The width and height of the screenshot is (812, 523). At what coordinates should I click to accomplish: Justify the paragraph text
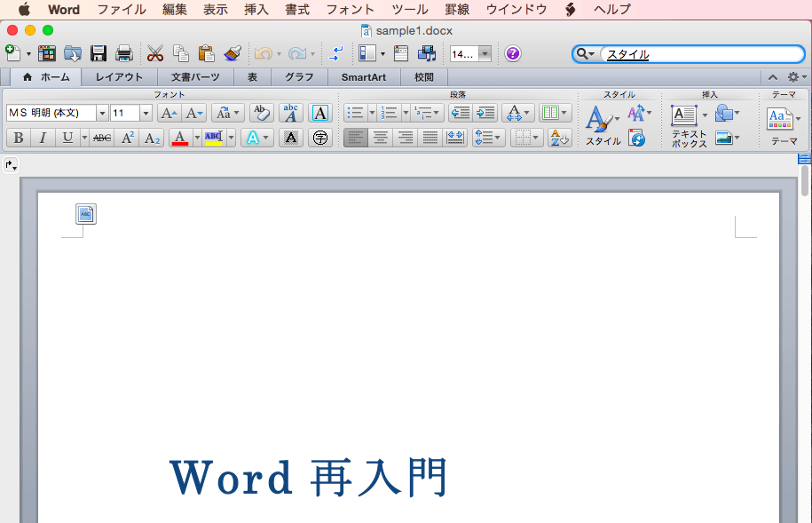coord(430,138)
